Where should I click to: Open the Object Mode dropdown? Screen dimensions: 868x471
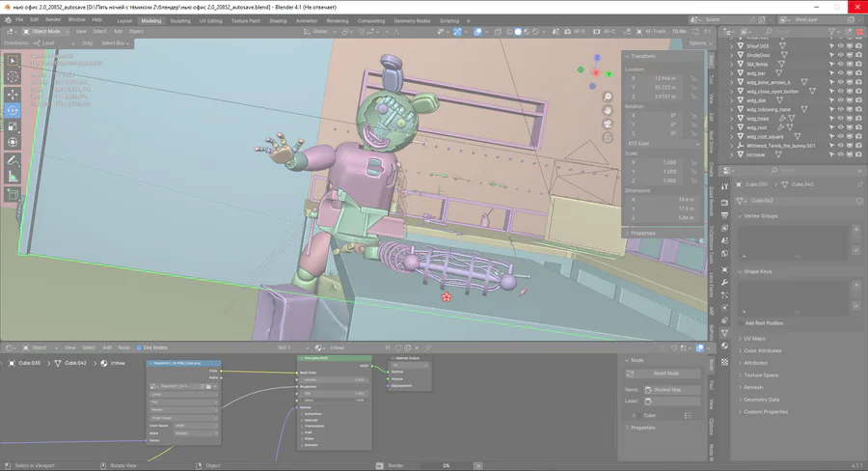tap(45, 32)
